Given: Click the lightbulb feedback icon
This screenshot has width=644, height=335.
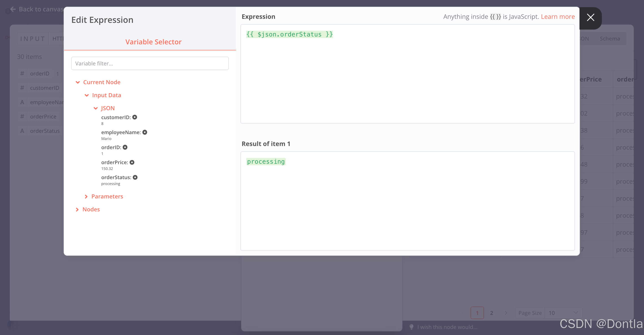Looking at the screenshot, I should tap(411, 327).
